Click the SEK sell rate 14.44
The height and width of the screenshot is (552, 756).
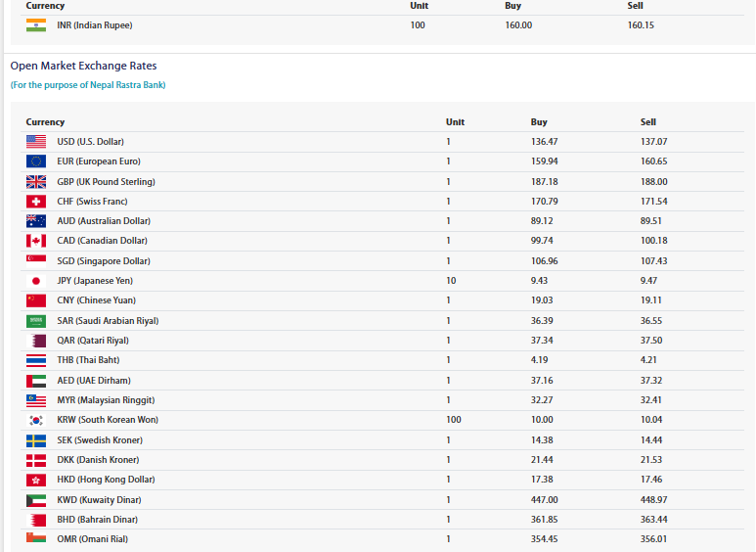(651, 440)
